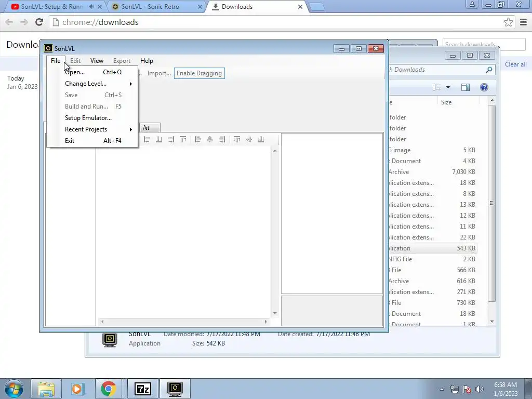Click the network tray icon
Screen dimensions: 532x399
point(454,389)
